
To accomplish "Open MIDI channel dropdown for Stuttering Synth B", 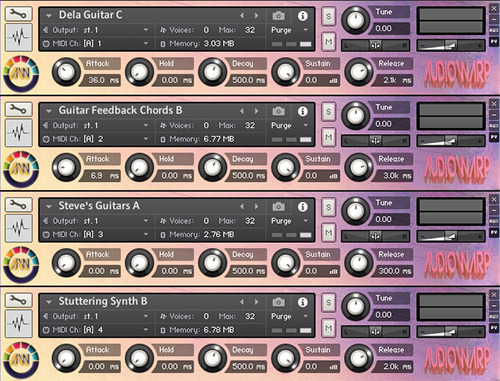I will pos(146,330).
